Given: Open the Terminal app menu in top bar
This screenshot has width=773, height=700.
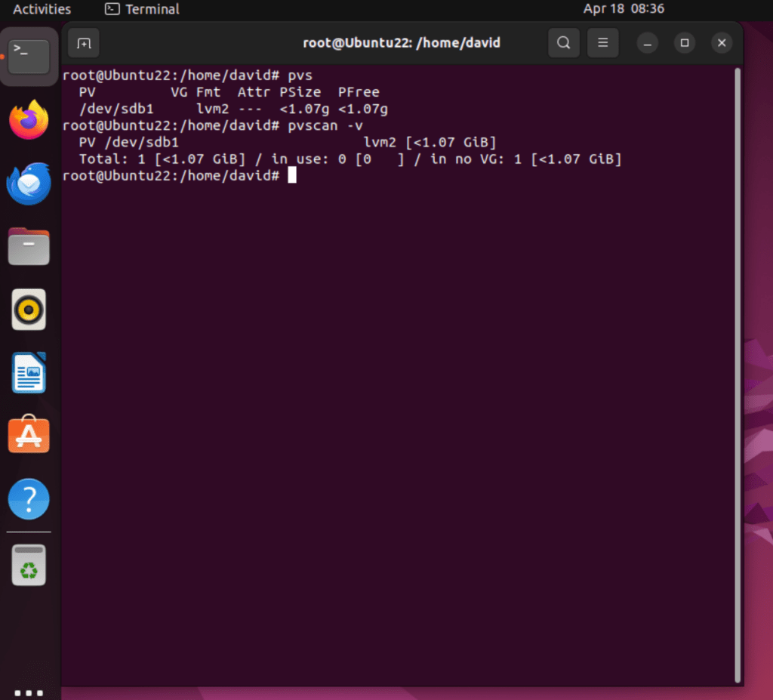Looking at the screenshot, I should (x=142, y=9).
